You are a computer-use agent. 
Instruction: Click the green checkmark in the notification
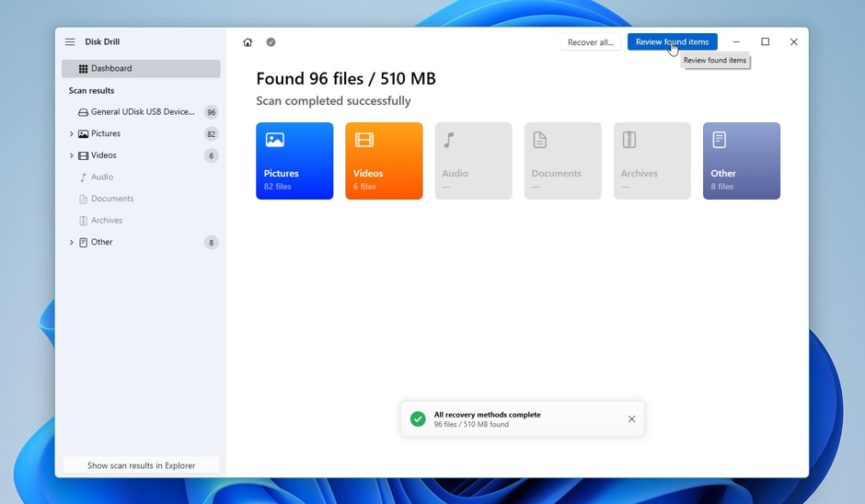418,419
